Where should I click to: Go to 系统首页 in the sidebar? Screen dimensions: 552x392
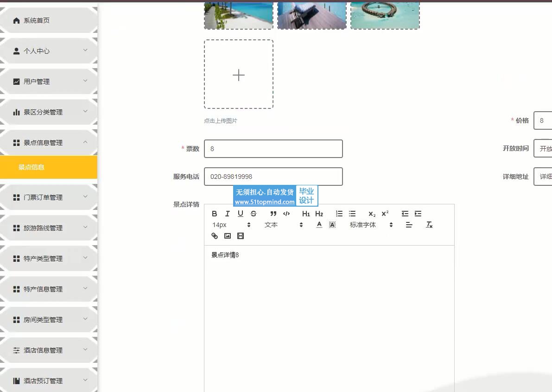coord(49,20)
